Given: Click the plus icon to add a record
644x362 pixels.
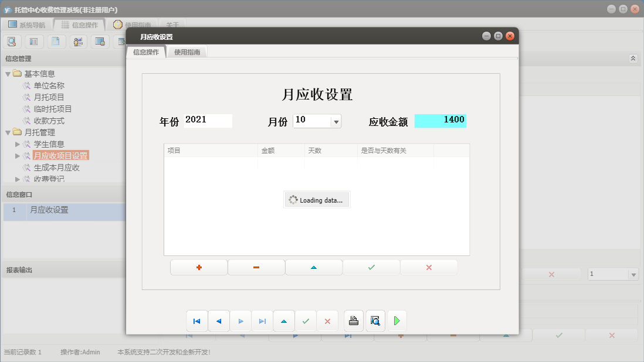Looking at the screenshot, I should pyautogui.click(x=198, y=267).
